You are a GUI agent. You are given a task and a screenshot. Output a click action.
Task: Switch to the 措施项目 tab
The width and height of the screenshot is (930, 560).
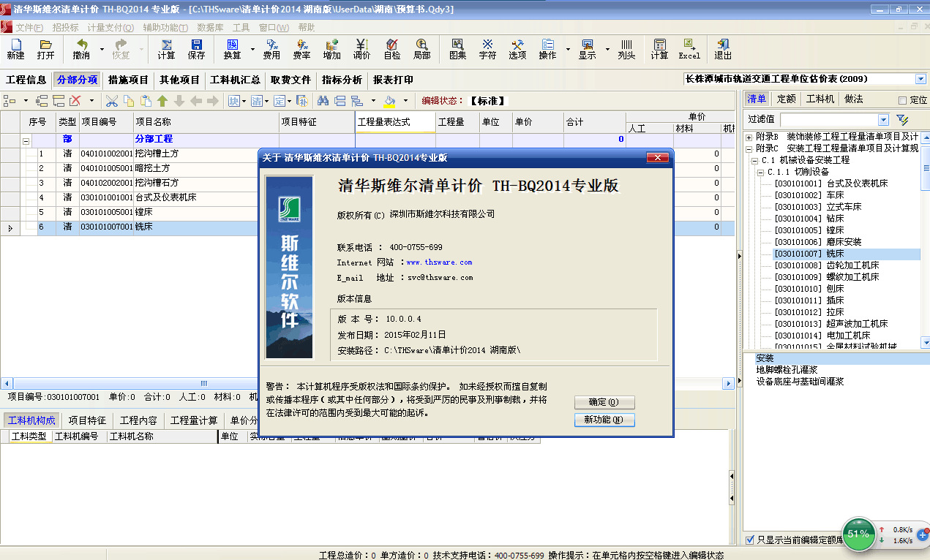(128, 80)
